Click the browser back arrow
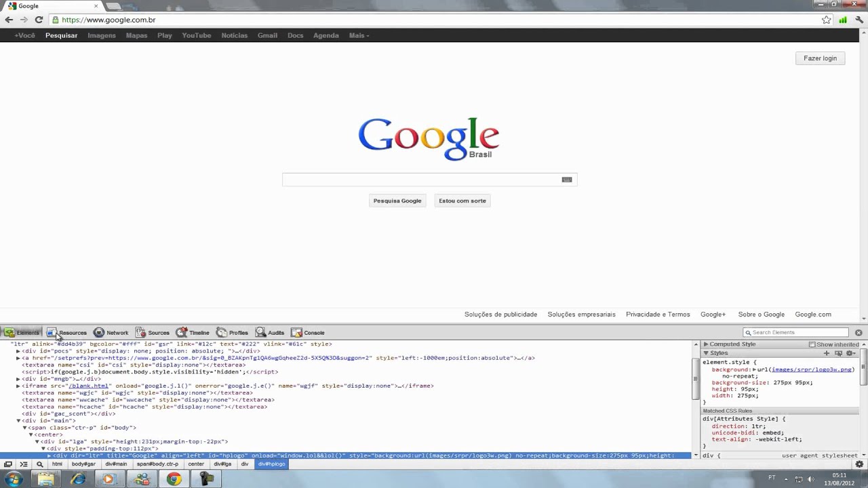868x488 pixels. point(9,20)
